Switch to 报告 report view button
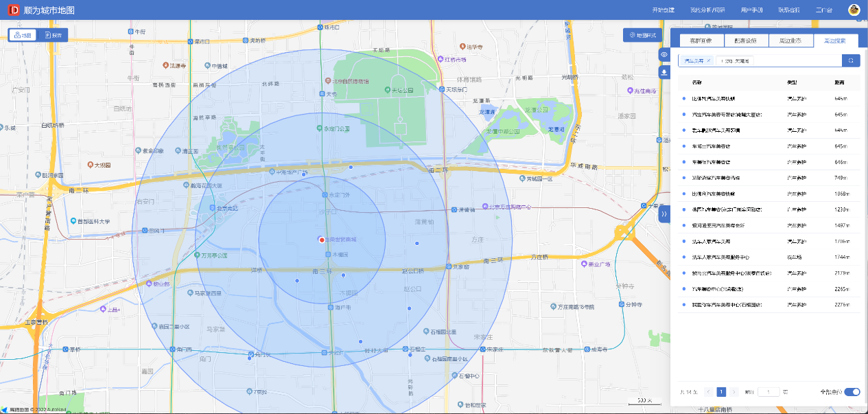The width and height of the screenshot is (868, 414). point(53,35)
